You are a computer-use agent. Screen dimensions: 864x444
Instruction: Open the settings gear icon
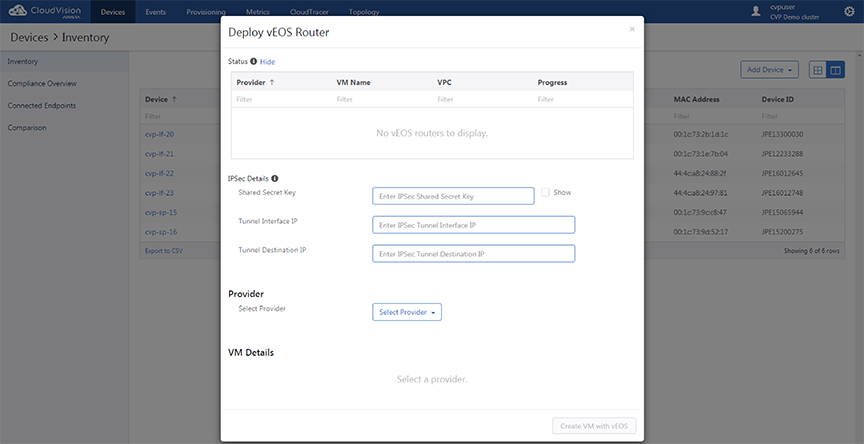[849, 12]
